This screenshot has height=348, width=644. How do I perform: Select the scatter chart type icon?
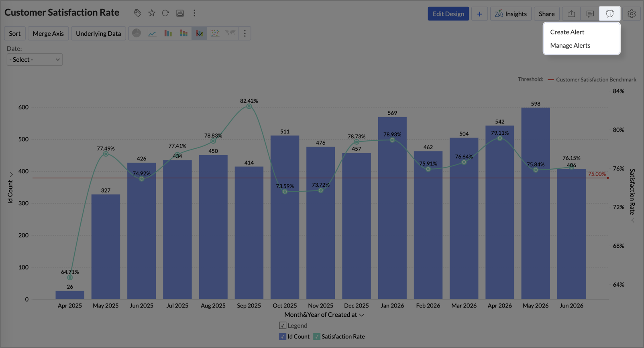point(215,33)
